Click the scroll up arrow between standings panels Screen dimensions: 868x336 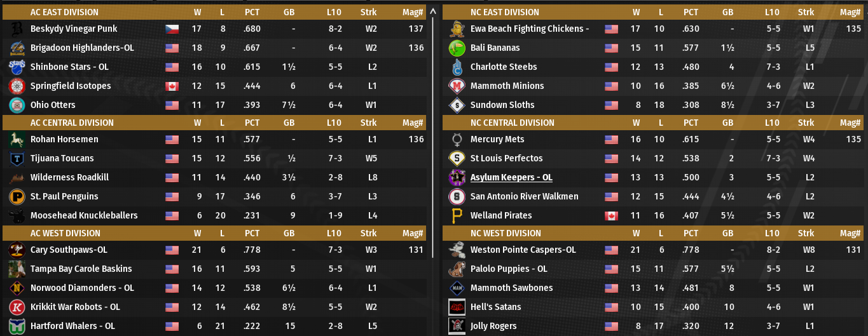coord(433,11)
